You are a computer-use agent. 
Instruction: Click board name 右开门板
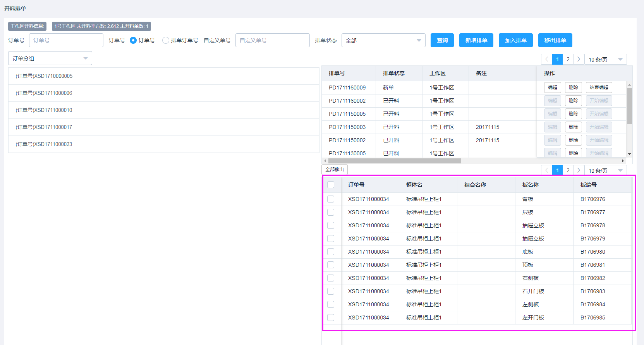tap(533, 291)
